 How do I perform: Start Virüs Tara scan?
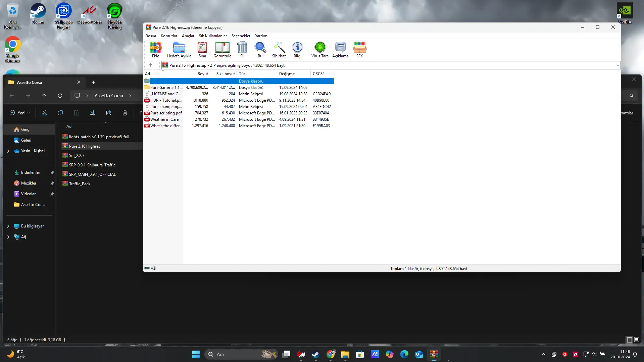[x=320, y=50]
